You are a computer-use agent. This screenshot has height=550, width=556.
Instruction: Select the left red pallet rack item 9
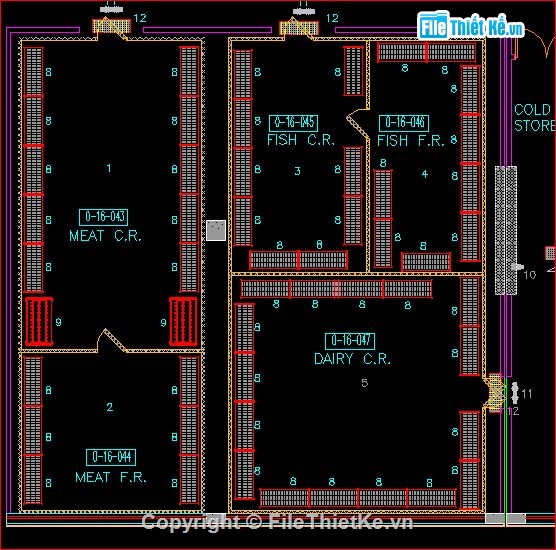39,322
